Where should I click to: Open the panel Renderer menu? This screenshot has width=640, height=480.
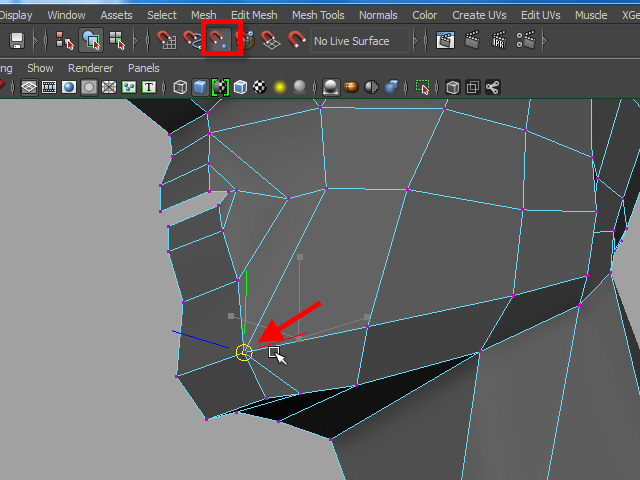[90, 68]
